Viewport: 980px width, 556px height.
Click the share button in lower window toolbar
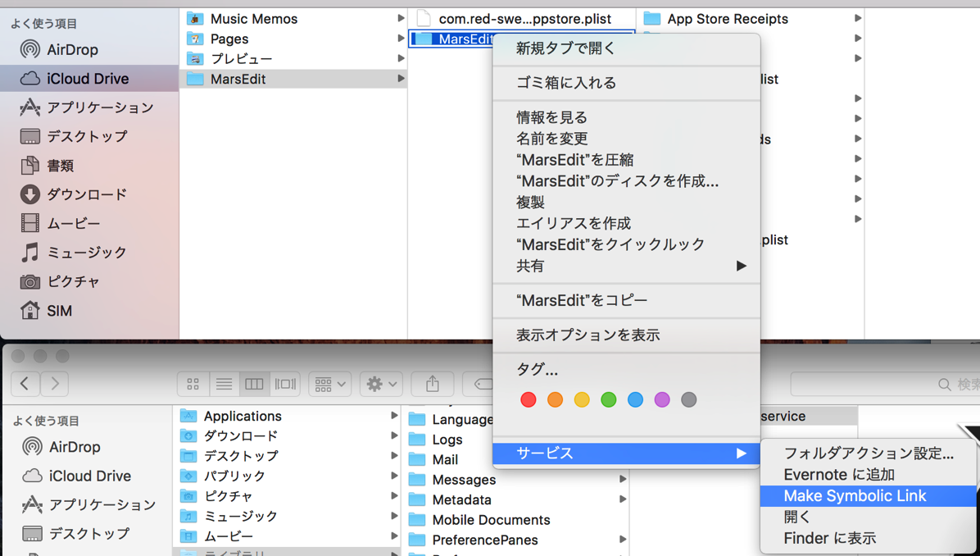[433, 384]
